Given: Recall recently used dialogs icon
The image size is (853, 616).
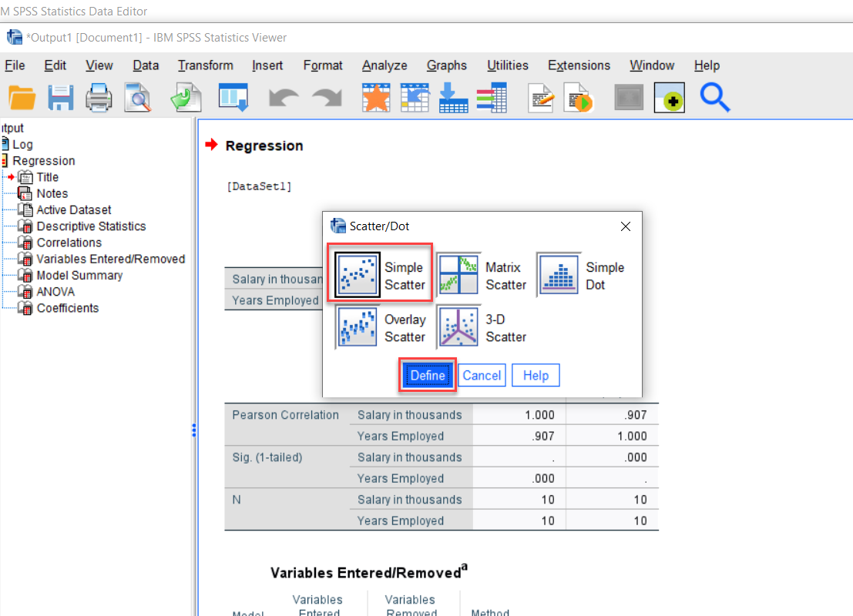Looking at the screenshot, I should [x=233, y=99].
